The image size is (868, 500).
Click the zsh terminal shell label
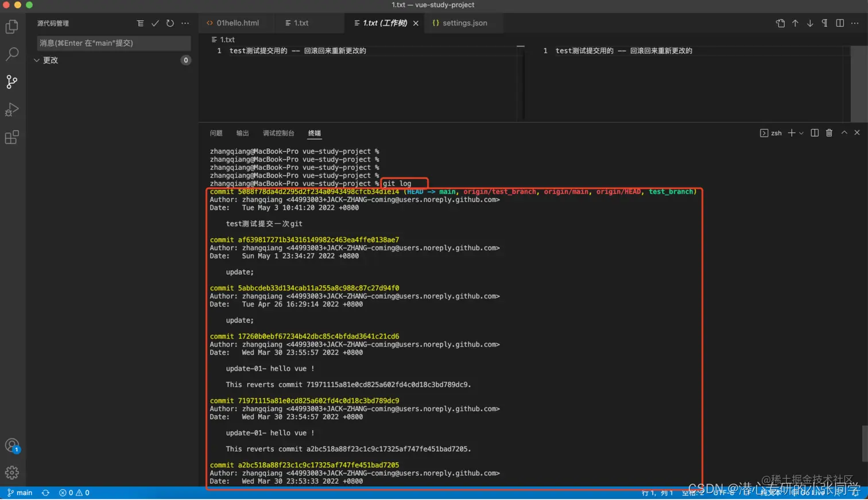tap(771, 133)
